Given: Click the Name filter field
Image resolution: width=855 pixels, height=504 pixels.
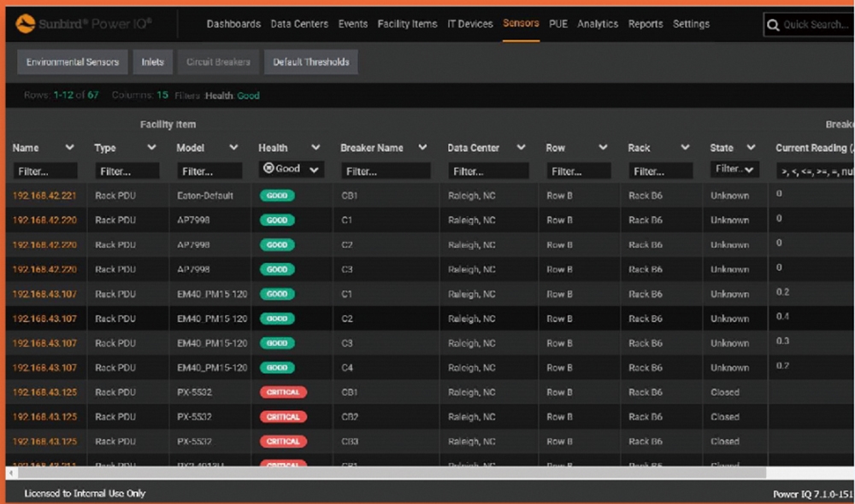Looking at the screenshot, I should [44, 171].
